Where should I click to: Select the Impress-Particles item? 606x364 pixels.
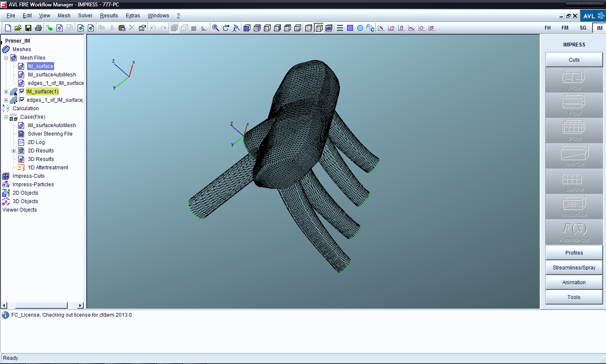click(x=33, y=185)
